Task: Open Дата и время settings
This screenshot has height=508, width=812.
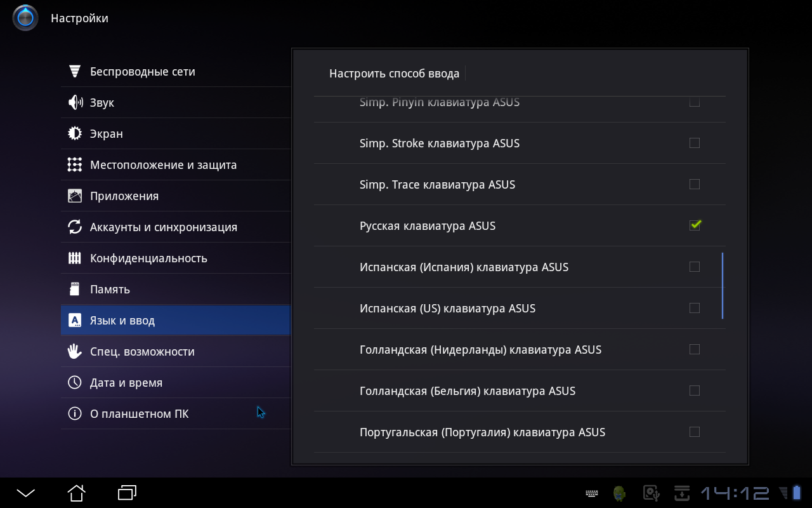Action: coord(126,383)
